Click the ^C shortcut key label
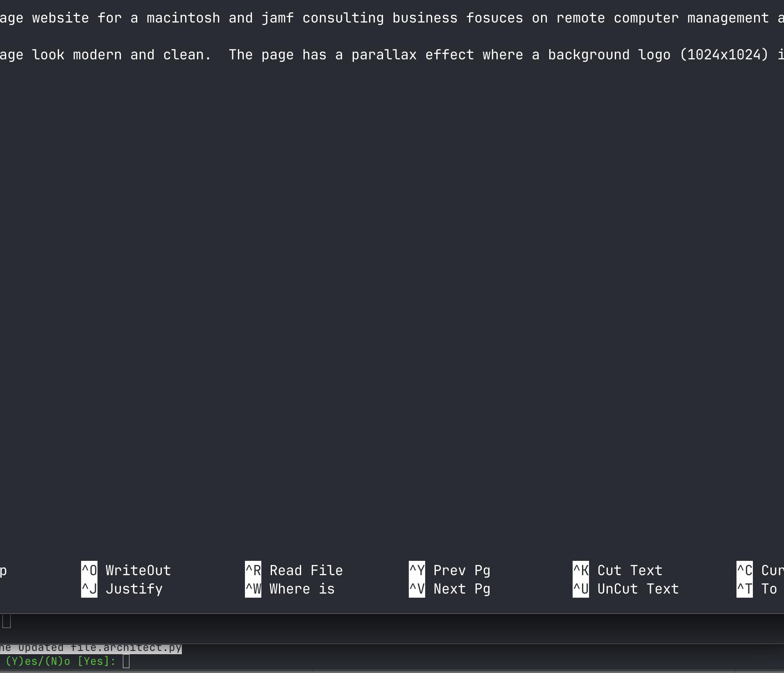The width and height of the screenshot is (784, 673). (x=745, y=570)
